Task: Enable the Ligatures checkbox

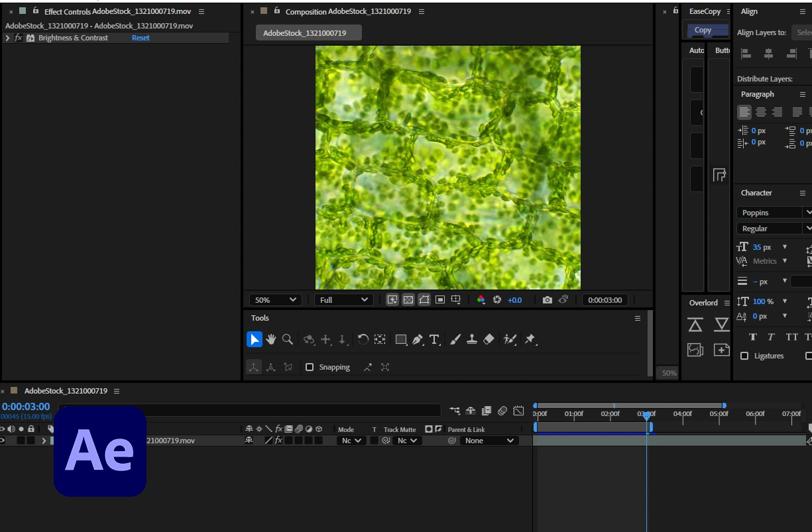Action: (744, 356)
